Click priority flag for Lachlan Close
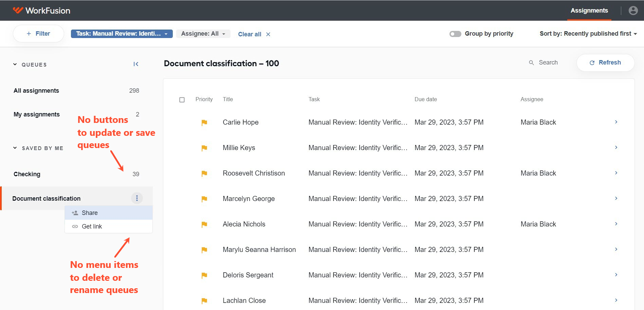 [204, 301]
